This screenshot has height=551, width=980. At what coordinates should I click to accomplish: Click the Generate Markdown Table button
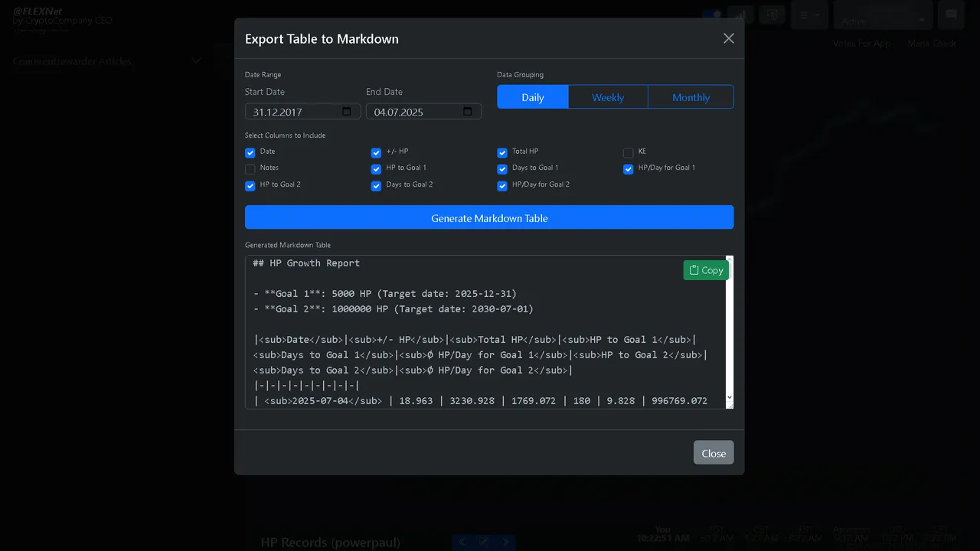click(489, 217)
